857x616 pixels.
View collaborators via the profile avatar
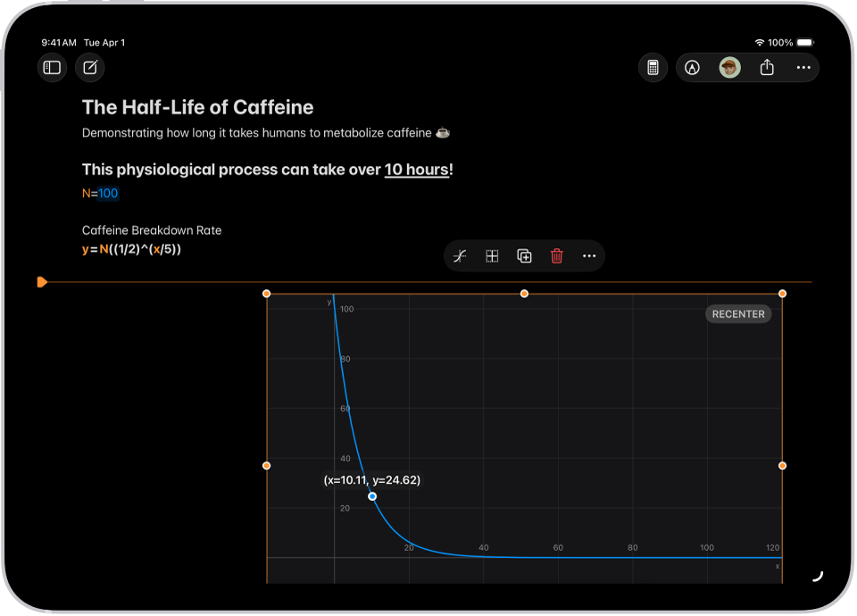[729, 68]
